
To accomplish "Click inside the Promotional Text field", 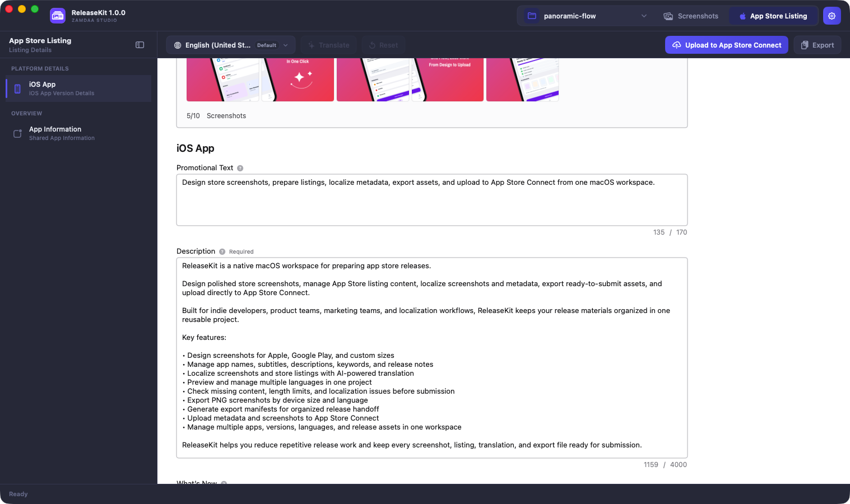I will [432, 200].
